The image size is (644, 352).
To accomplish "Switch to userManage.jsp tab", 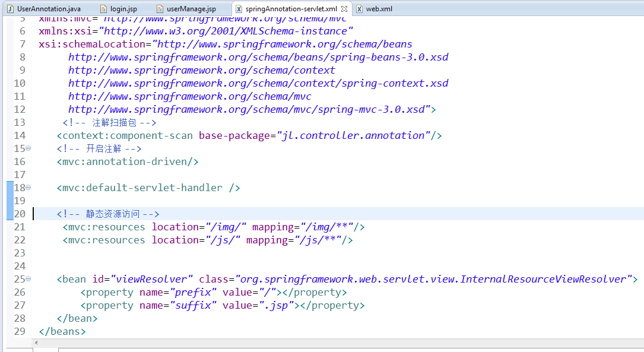I will (188, 9).
